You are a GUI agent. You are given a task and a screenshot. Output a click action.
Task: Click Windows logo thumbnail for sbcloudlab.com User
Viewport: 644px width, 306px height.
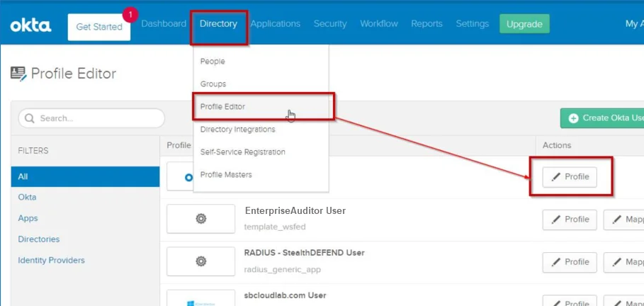coord(200,298)
